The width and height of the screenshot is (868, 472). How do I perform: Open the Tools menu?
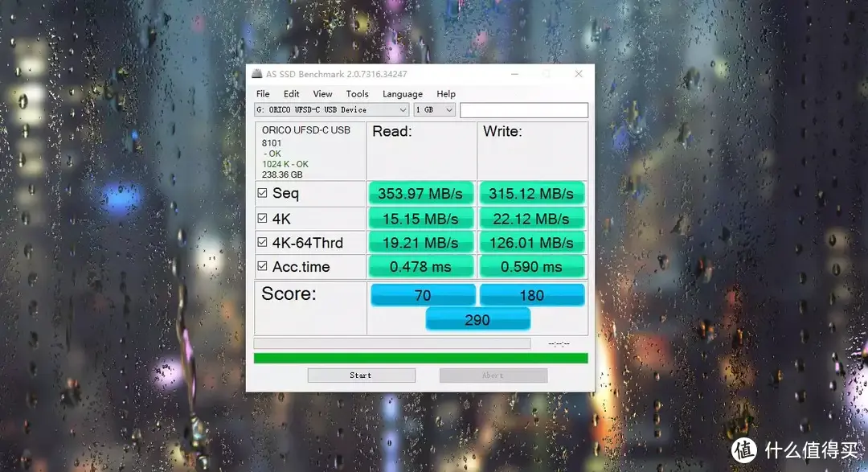[357, 93]
